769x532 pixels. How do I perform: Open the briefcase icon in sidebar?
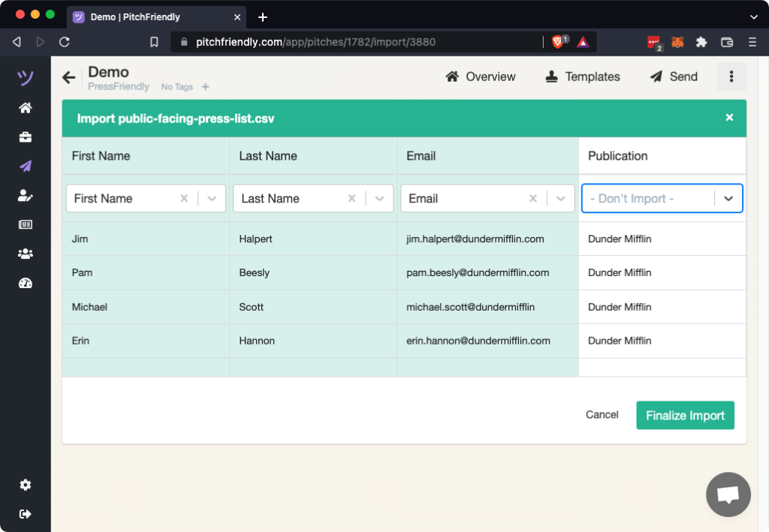click(x=26, y=137)
